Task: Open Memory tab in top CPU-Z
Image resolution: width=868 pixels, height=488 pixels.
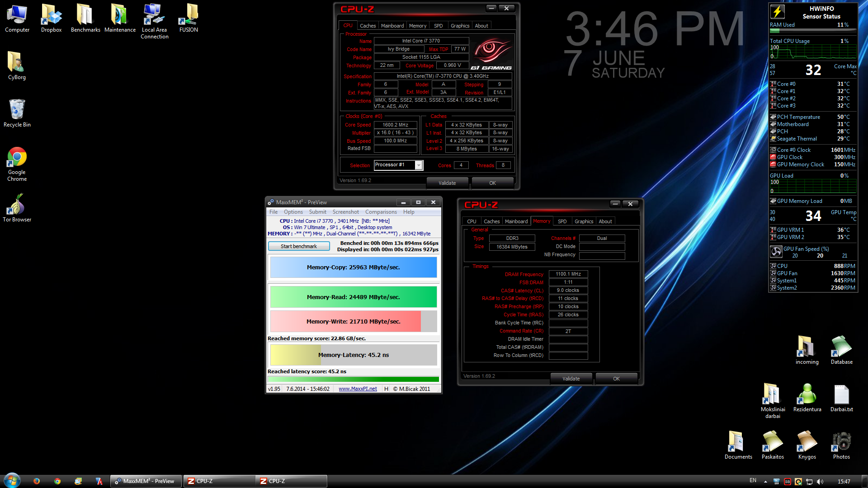Action: pyautogui.click(x=417, y=26)
